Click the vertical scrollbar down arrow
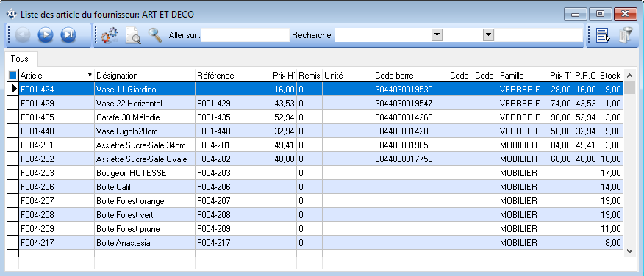The width and height of the screenshot is (644, 276). click(x=629, y=250)
